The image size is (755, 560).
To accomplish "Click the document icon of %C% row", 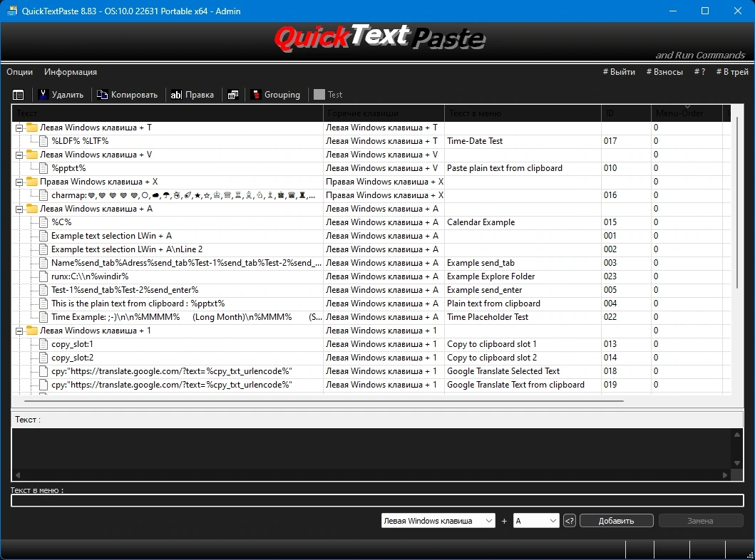I will (43, 222).
